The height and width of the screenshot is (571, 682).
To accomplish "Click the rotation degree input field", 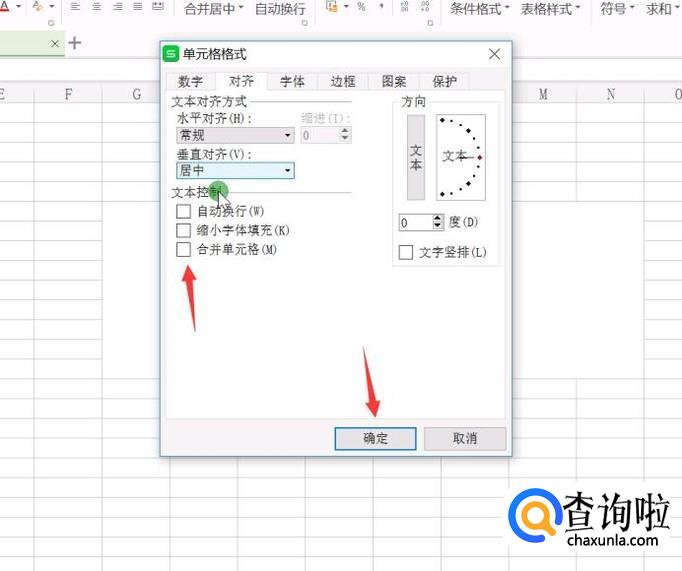I will (x=414, y=222).
